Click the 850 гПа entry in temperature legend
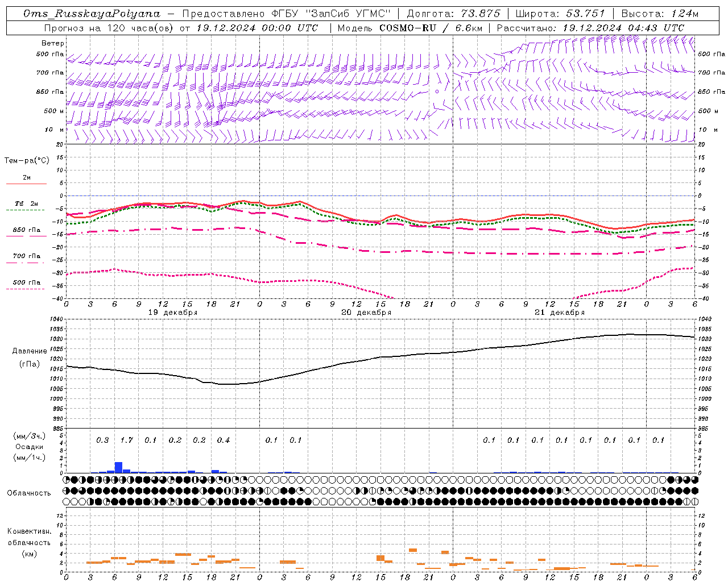This screenshot has width=728, height=582. pyautogui.click(x=27, y=230)
